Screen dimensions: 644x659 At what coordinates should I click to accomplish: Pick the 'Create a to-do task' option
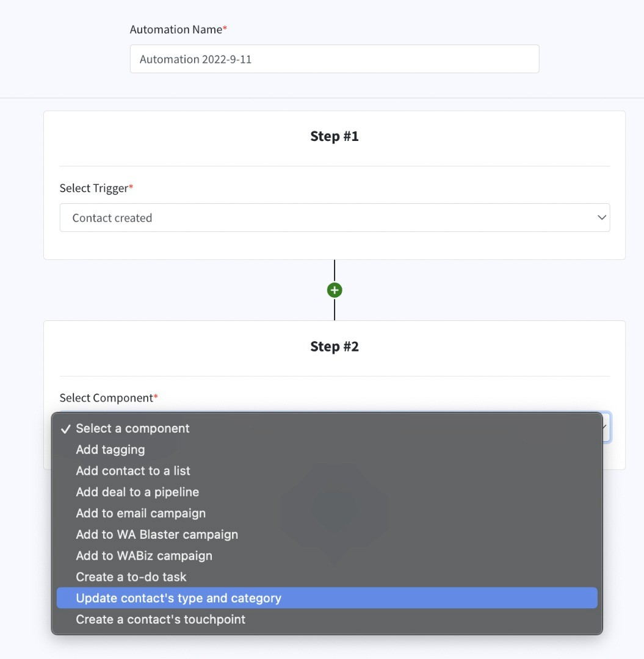131,577
